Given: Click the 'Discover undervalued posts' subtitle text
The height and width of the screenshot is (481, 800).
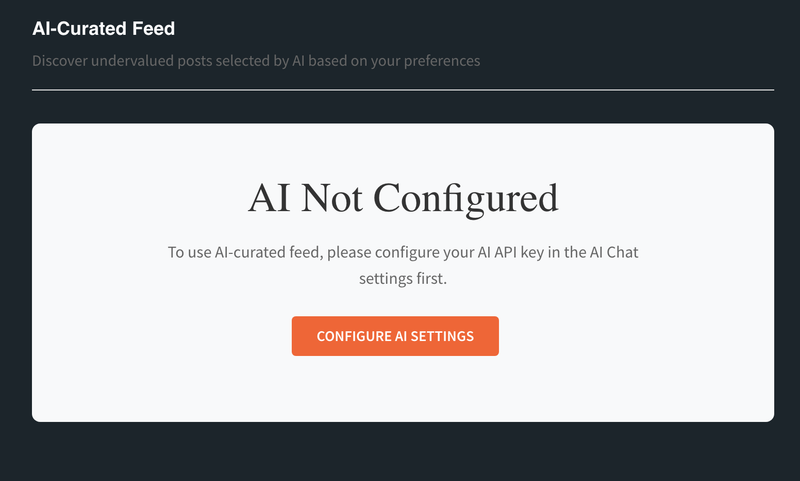Looking at the screenshot, I should [256, 61].
